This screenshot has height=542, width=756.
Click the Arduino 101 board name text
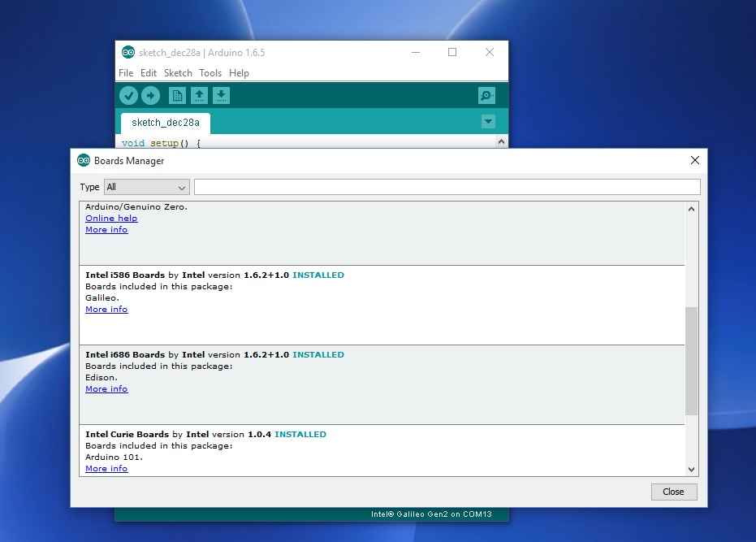(114, 457)
